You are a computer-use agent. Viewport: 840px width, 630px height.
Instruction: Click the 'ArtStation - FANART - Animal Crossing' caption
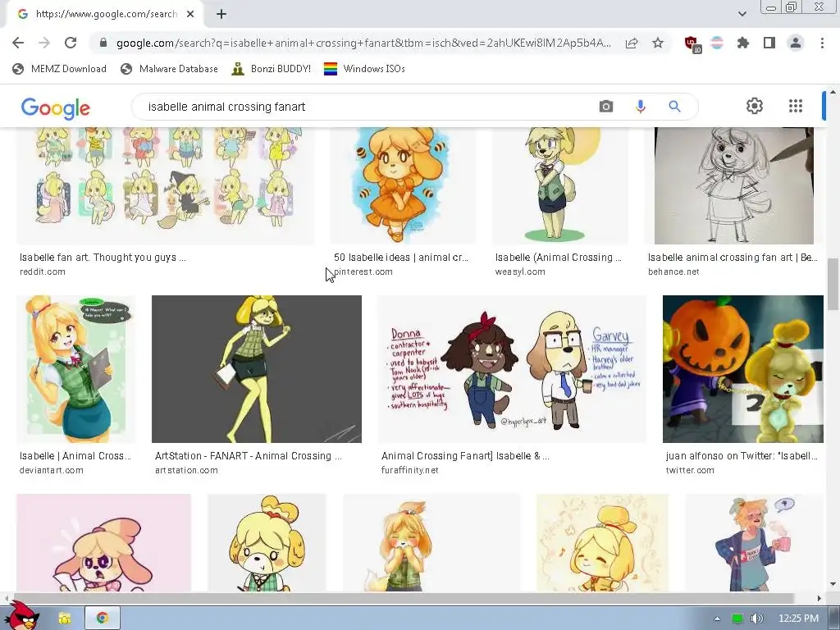pyautogui.click(x=248, y=456)
